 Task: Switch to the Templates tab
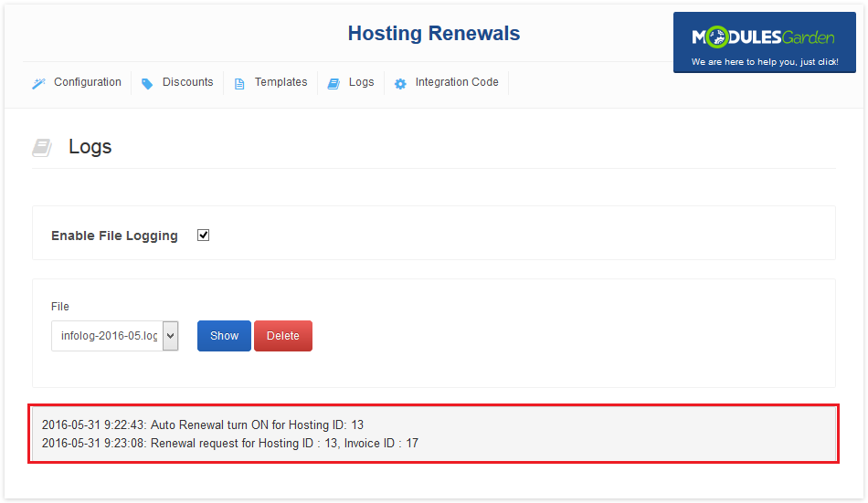(x=281, y=82)
